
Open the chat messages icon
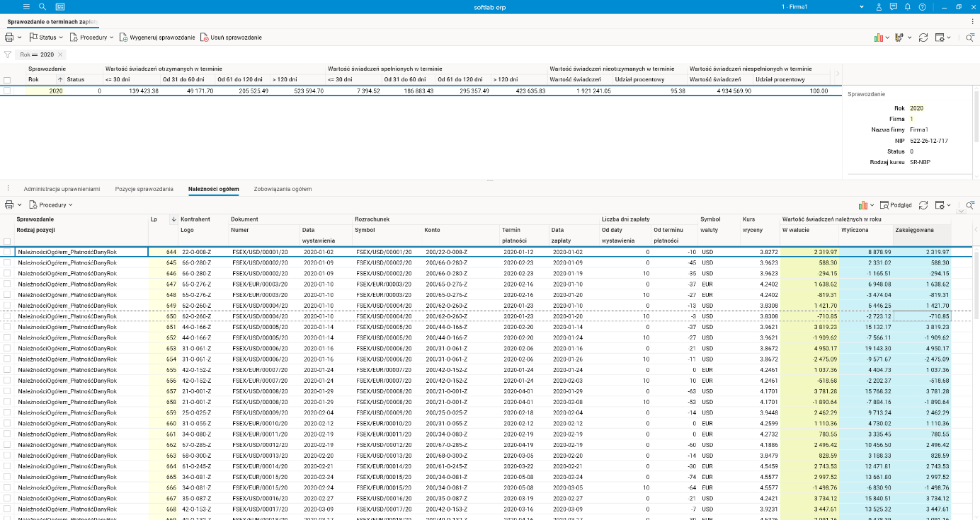point(894,6)
